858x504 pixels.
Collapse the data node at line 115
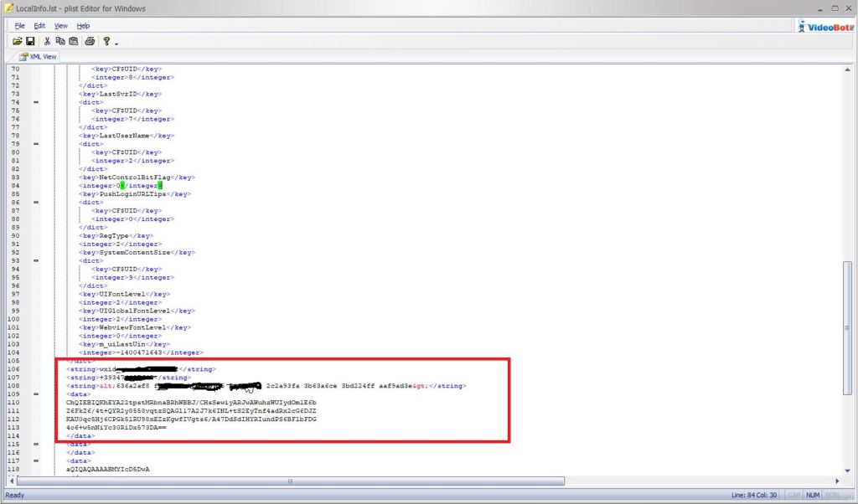(x=36, y=444)
